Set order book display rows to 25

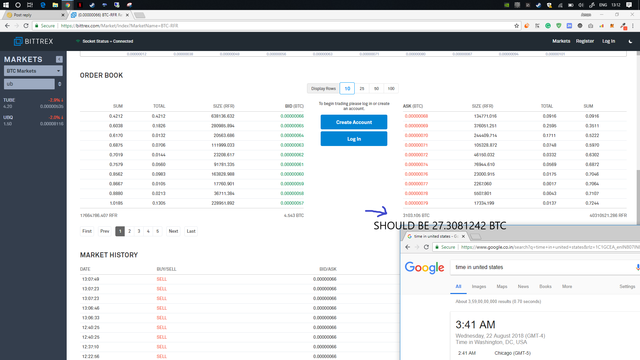click(x=362, y=89)
